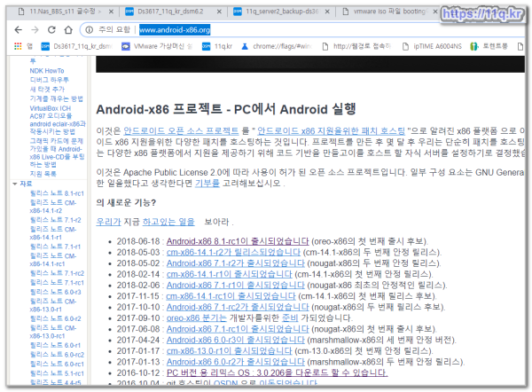Viewport: 532px width, 392px height.
Task: Open 릴리스 노트 8.1-rc1 sidebar link
Action: pos(57,193)
